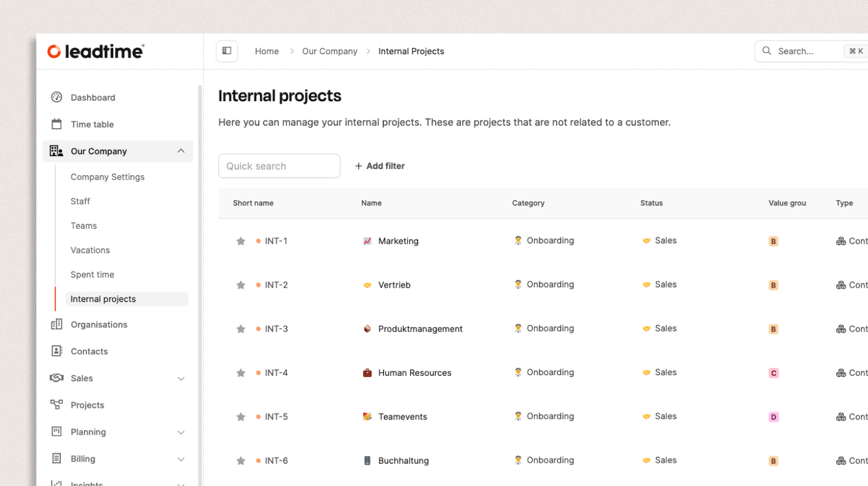Select Vacations from Our Company submenu
The height and width of the screenshot is (486, 868).
click(90, 250)
